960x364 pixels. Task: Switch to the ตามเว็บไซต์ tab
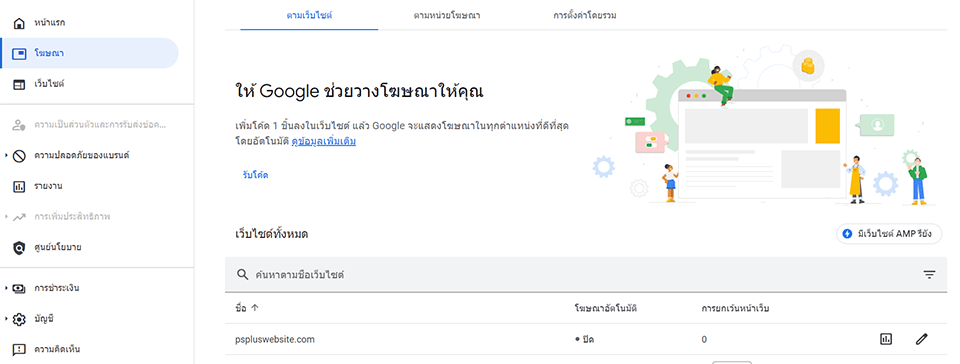point(309,15)
